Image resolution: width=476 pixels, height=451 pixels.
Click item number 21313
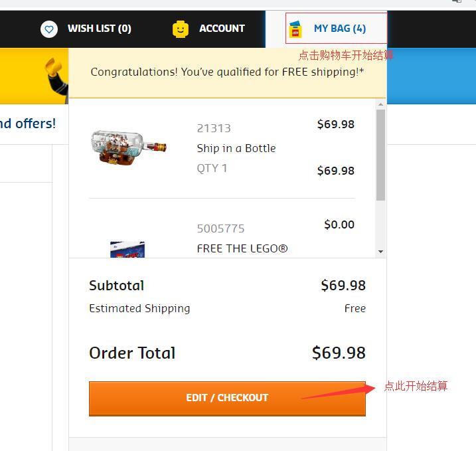(x=214, y=128)
